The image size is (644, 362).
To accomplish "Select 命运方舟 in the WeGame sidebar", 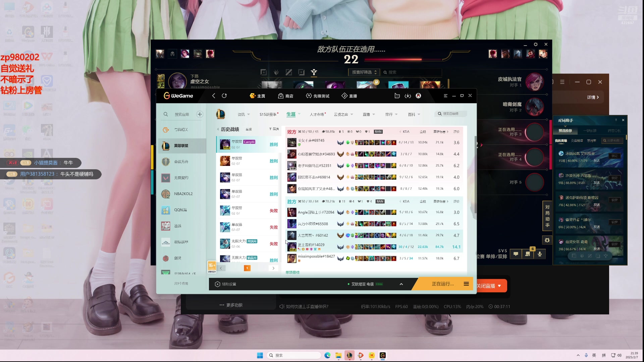I will (x=182, y=162).
